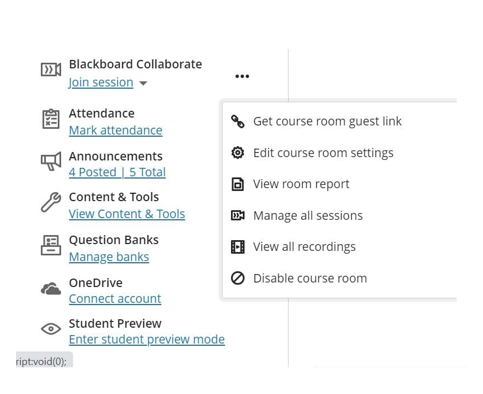The image size is (483, 394).
Task: Expand the Join session dropdown arrow
Action: click(x=143, y=83)
